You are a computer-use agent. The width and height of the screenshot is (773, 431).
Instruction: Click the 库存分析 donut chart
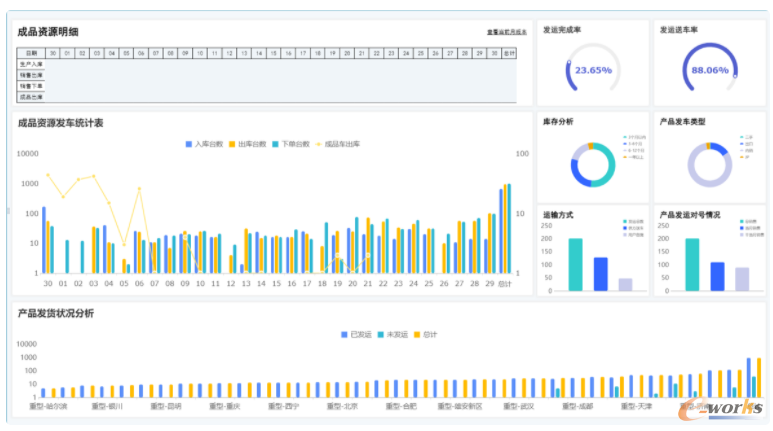[592, 164]
